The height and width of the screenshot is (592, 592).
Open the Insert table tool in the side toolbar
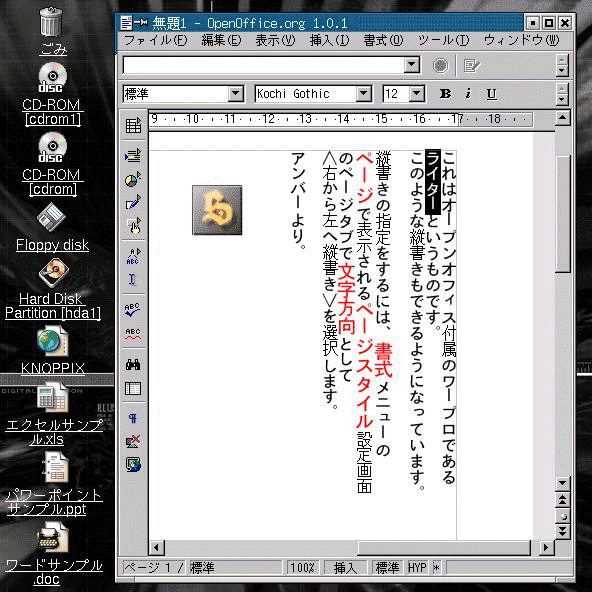[133, 125]
